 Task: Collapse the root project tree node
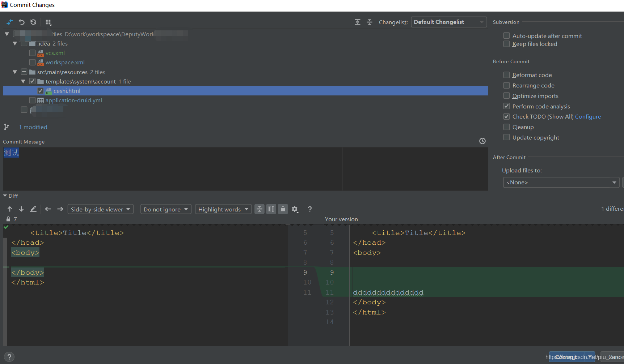pyautogui.click(x=7, y=34)
